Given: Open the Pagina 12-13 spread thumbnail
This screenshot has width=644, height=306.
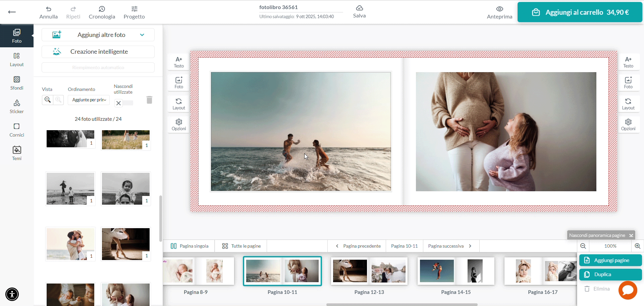Looking at the screenshot, I should [369, 271].
